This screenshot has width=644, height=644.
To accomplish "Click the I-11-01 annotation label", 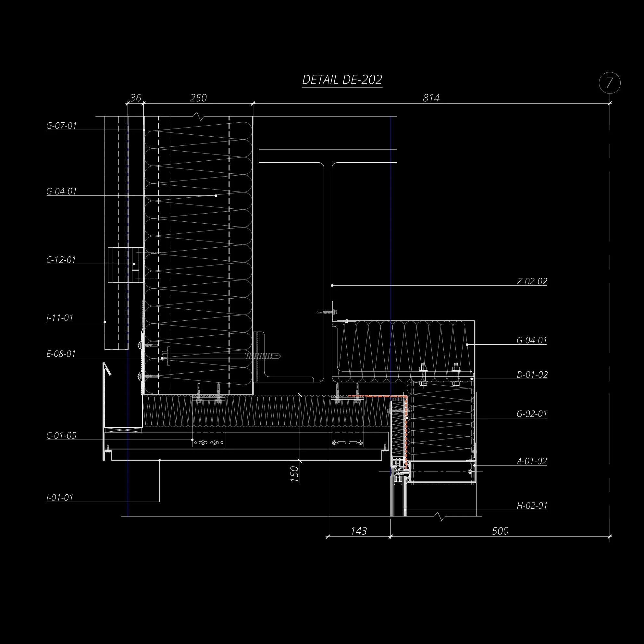I will tap(60, 318).
